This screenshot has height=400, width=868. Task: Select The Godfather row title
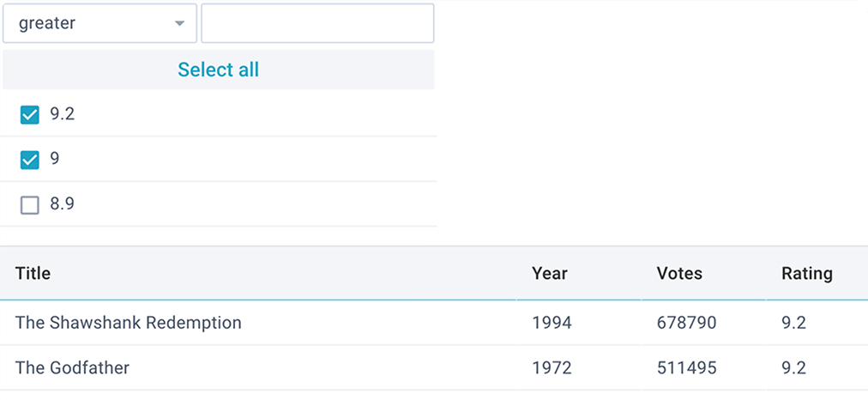[73, 368]
